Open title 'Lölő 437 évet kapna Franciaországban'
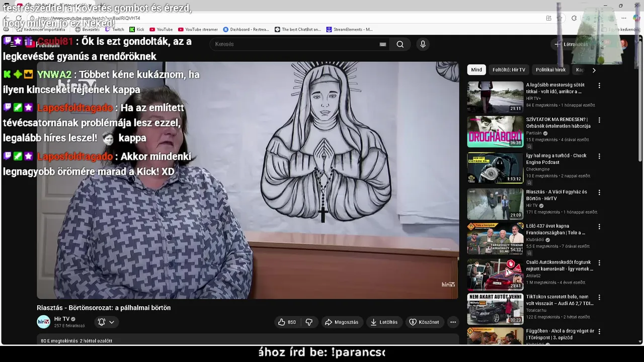Viewport: 644px width, 362px height. coord(555,229)
